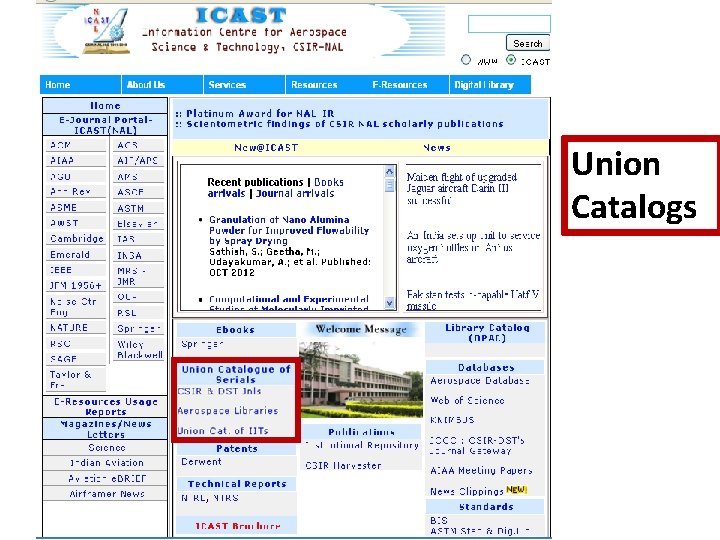Open the Aerospace Libraries link
Screen dimensions: 720x540
click(228, 411)
